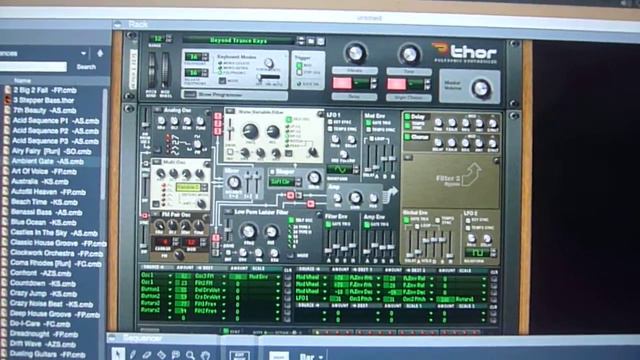Screen dimensions: 640x360
Task: Toggle Trigger Step Seq button
Action: click(299, 72)
